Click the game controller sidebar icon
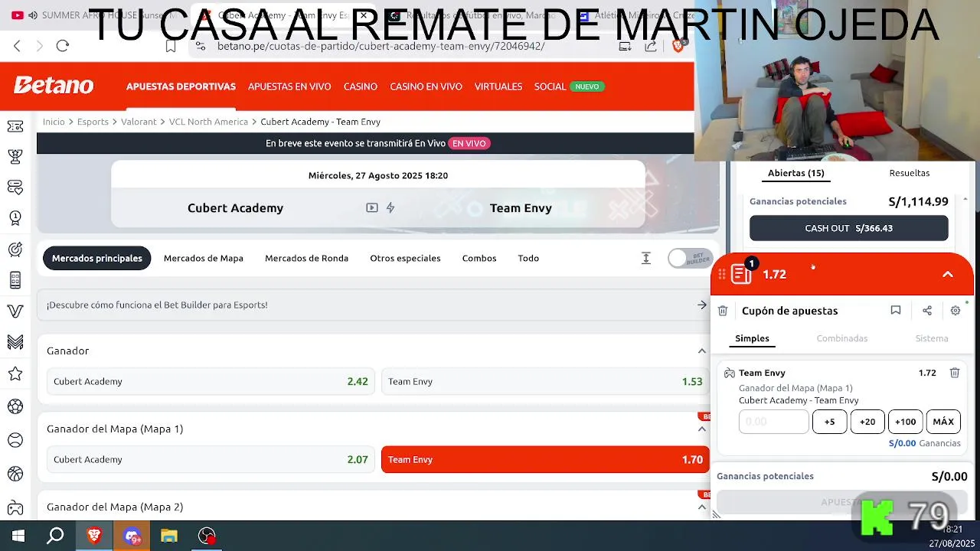The width and height of the screenshot is (980, 551). (15, 507)
